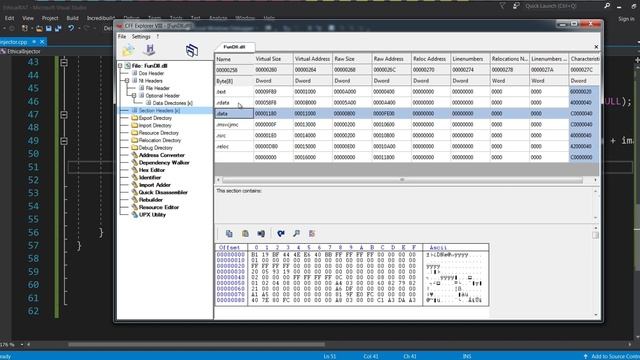Viewport: 640px width, 360px height.
Task: Select the FunDll.dll tab
Action: (x=234, y=47)
